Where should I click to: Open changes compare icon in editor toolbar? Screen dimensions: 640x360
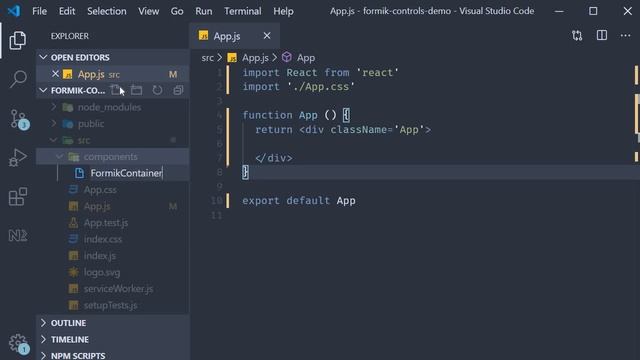click(577, 36)
